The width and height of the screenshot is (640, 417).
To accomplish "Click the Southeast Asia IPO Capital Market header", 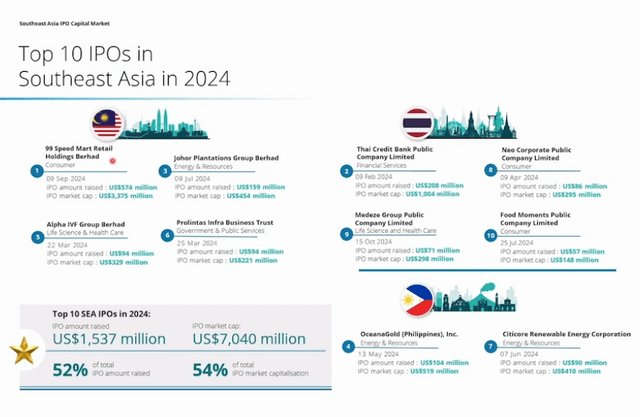I will [x=59, y=8].
